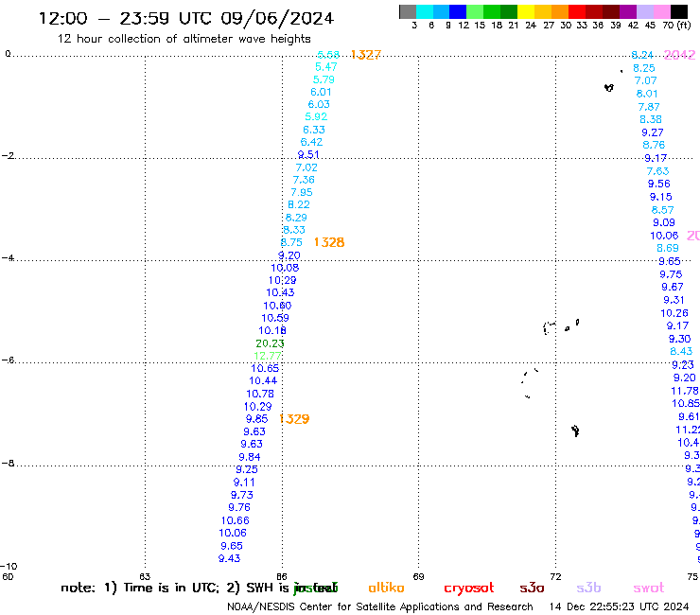The height and width of the screenshot is (615, 700).
Task: Click the black swatch at the legend end
Action: click(x=679, y=11)
